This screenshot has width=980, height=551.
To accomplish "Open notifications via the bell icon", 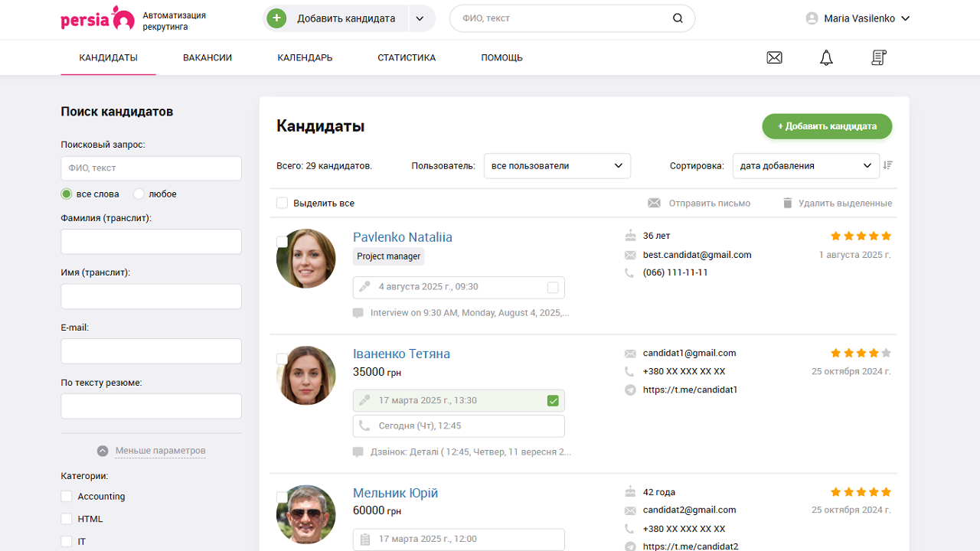I will [x=825, y=57].
